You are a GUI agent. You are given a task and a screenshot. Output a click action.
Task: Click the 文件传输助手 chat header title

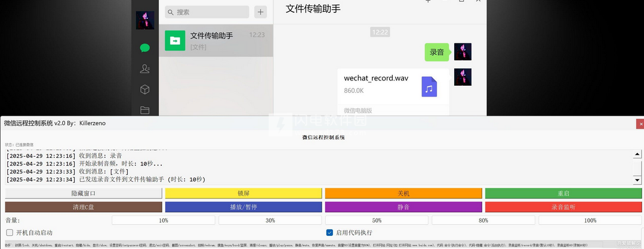pyautogui.click(x=313, y=8)
